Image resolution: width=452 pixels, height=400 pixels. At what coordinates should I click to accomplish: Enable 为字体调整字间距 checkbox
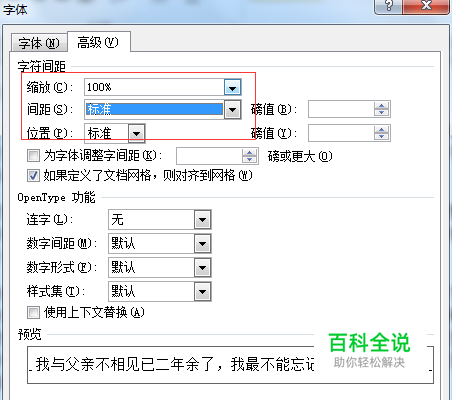[33, 156]
